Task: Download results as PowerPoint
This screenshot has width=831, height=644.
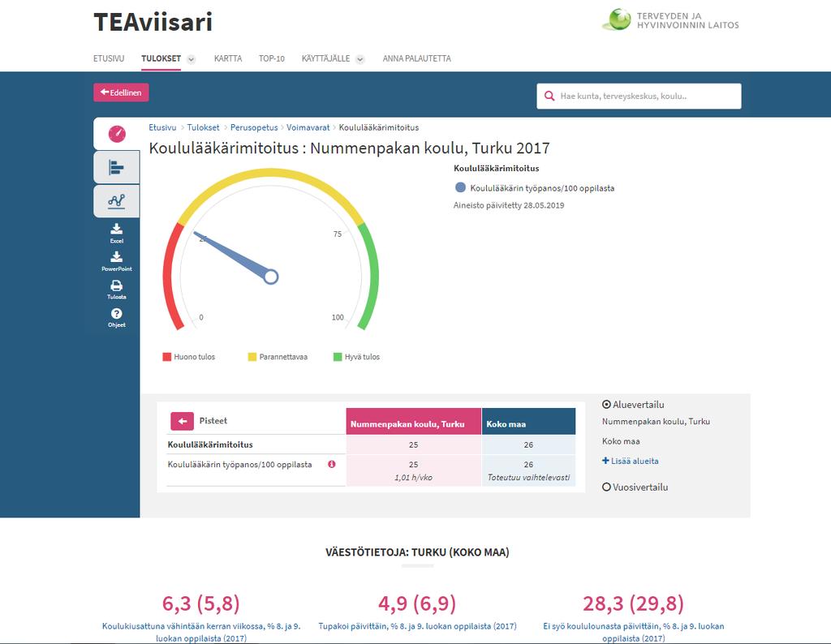Action: point(117,261)
